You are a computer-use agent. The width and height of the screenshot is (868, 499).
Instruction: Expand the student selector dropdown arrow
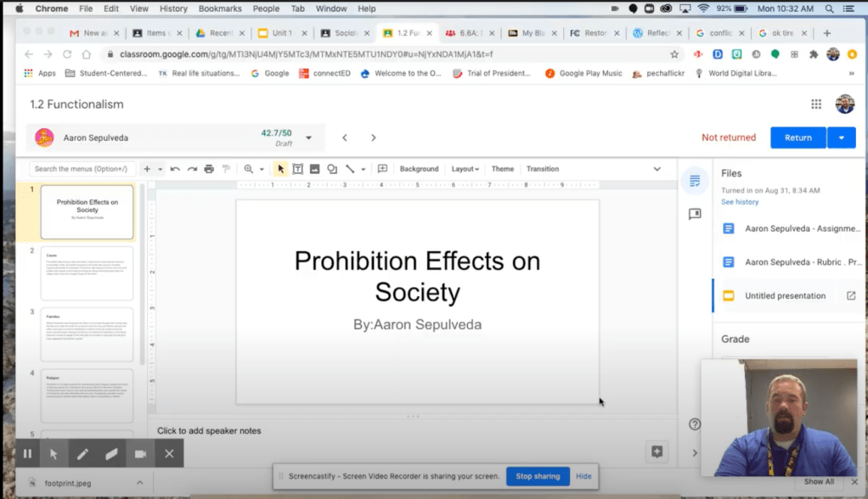tap(308, 137)
